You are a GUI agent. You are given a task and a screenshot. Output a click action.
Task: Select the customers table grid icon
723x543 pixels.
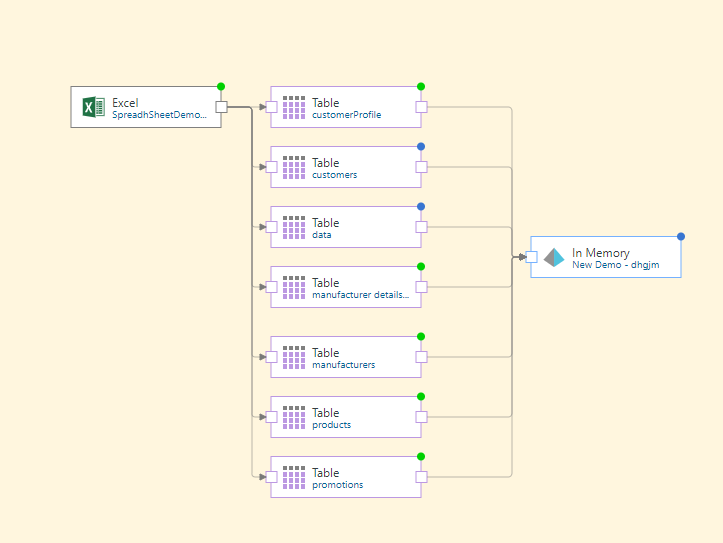[x=293, y=167]
